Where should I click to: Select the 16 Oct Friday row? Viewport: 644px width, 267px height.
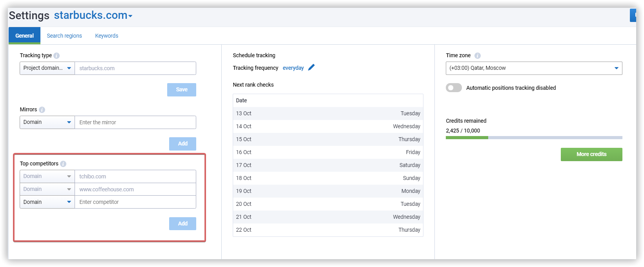coord(328,153)
